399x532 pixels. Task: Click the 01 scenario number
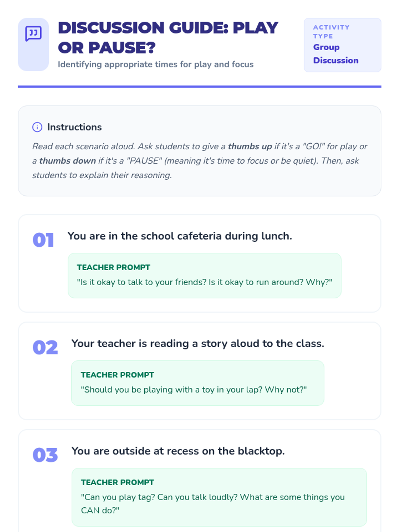click(43, 240)
